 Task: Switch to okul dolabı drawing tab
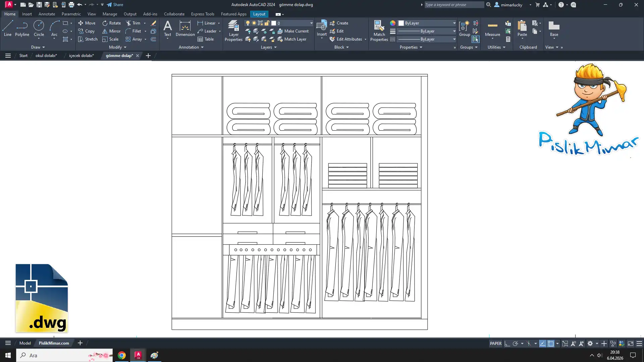click(x=46, y=56)
